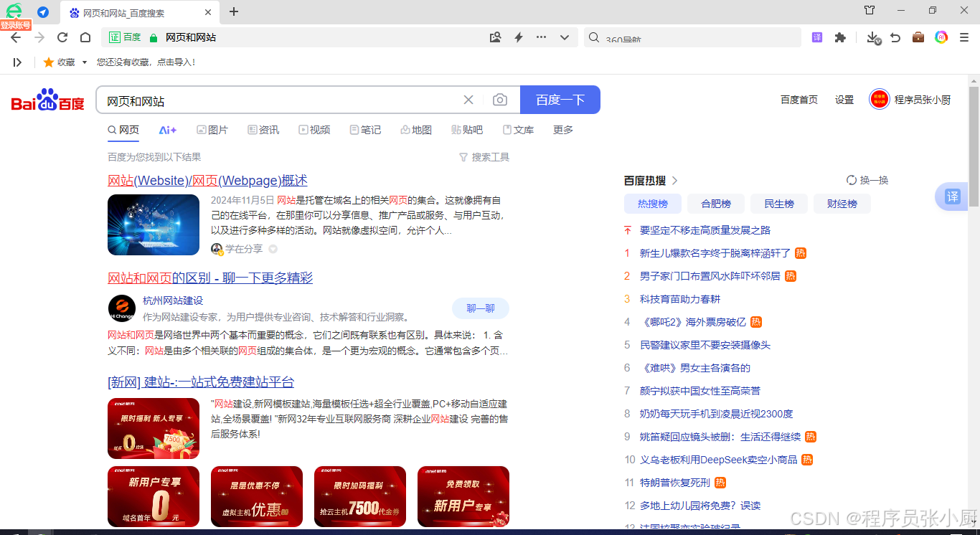Switch to the Ai+ tab
This screenshot has height=535, width=980.
[x=168, y=130]
